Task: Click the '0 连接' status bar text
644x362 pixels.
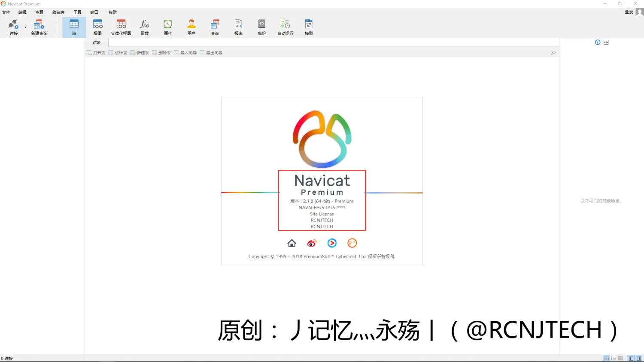Action: coord(7,359)
